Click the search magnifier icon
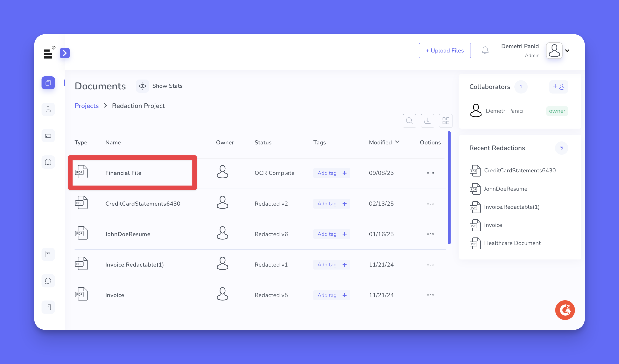Viewport: 619px width, 364px height. tap(409, 121)
